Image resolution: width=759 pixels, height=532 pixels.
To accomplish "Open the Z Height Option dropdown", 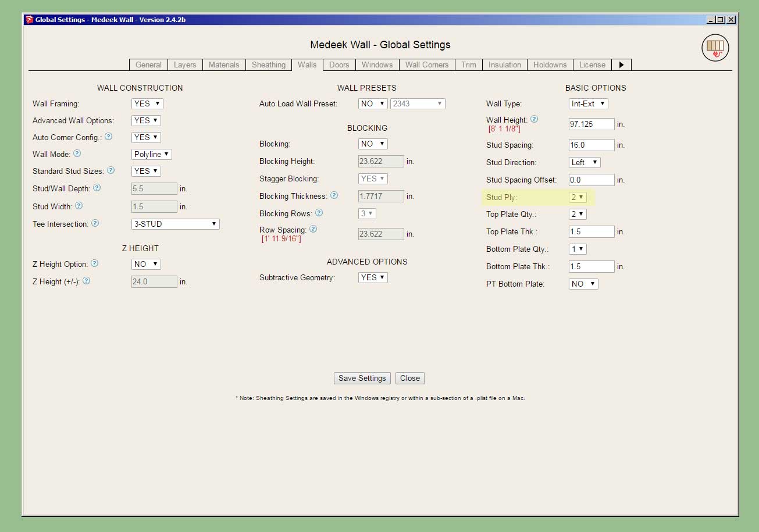I will pos(146,264).
